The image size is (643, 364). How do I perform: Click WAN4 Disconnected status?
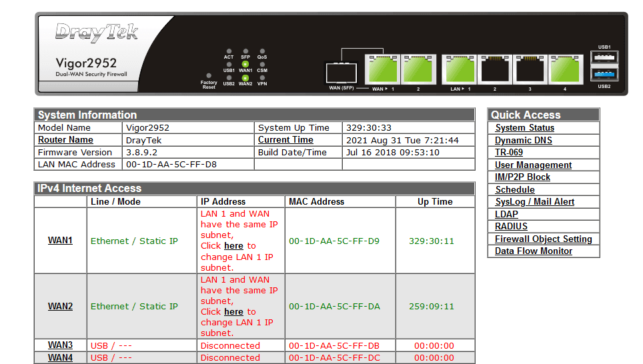(x=230, y=357)
